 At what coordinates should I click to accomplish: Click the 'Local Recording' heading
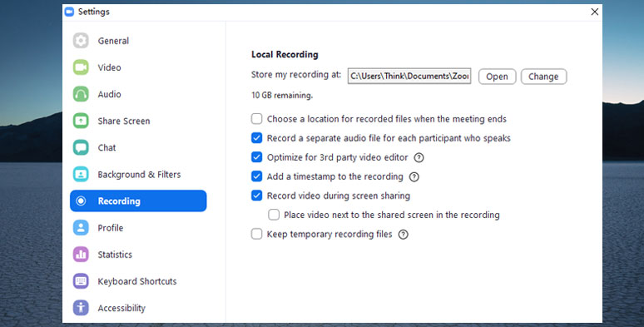click(285, 55)
